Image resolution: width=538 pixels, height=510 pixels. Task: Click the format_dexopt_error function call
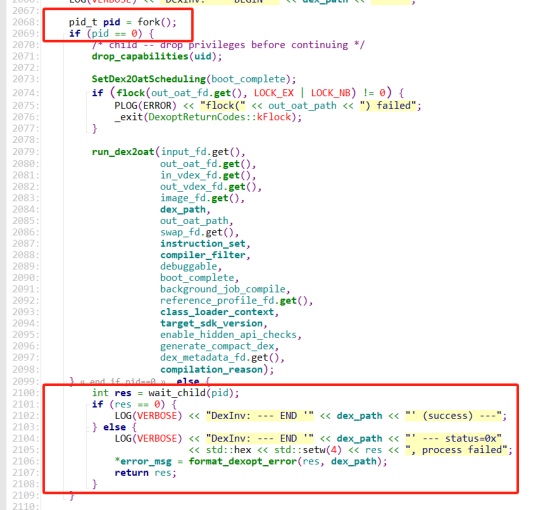[x=243, y=461]
